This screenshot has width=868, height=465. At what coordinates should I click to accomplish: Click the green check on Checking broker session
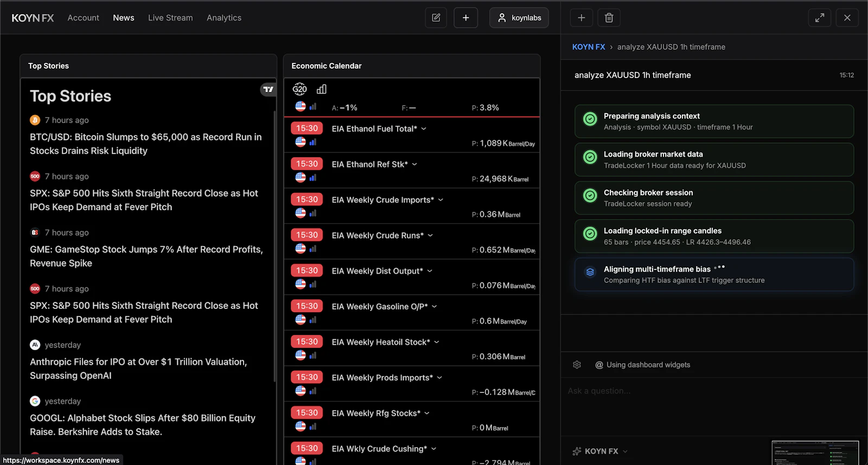tap(590, 196)
